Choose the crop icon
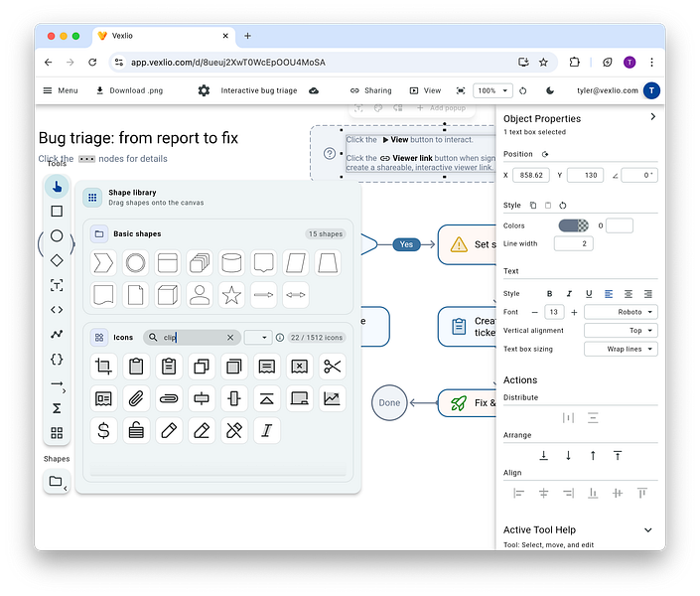Image resolution: width=700 pixels, height=596 pixels. click(x=103, y=367)
